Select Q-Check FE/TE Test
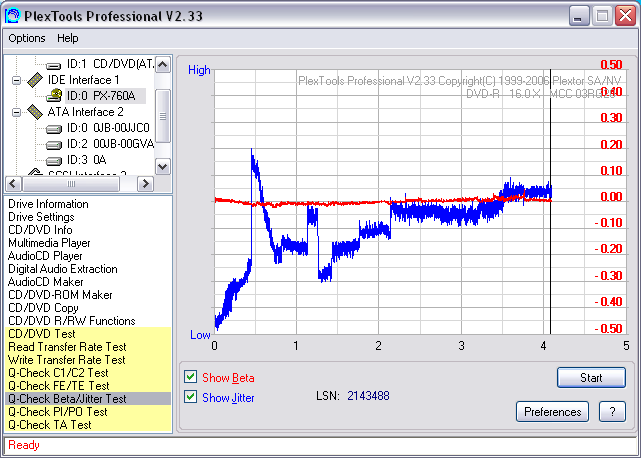This screenshot has width=641, height=458. pyautogui.click(x=88, y=386)
